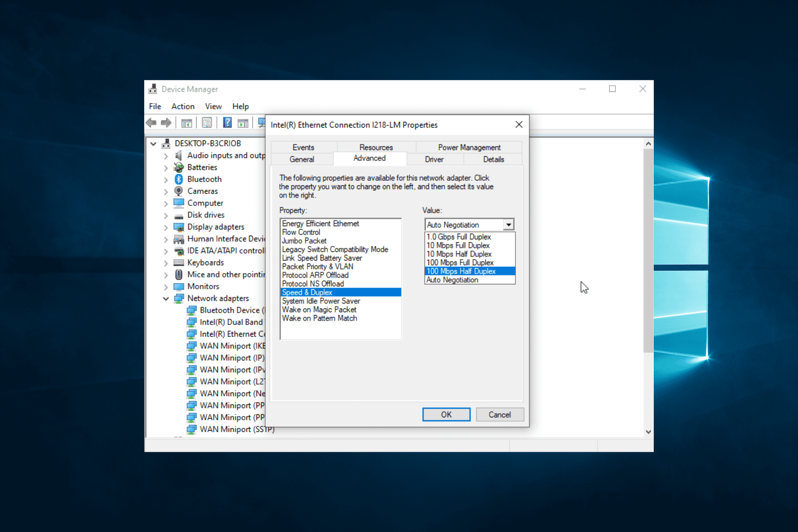
Task: Click the Show/Hide Action Pane toolbar icon
Action: click(243, 123)
